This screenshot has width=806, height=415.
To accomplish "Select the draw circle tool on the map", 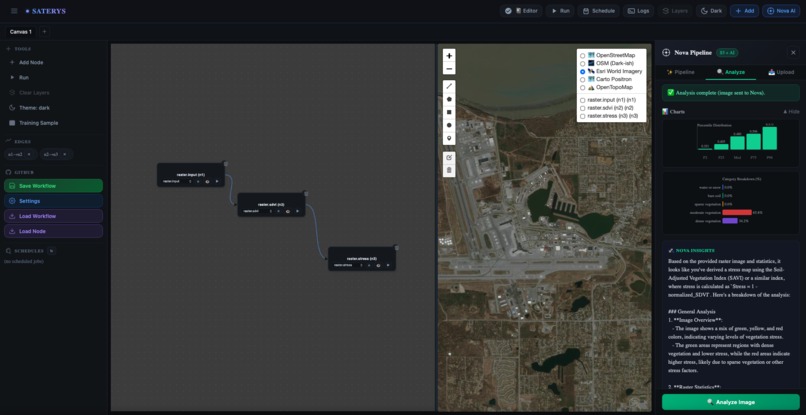I will pos(449,125).
